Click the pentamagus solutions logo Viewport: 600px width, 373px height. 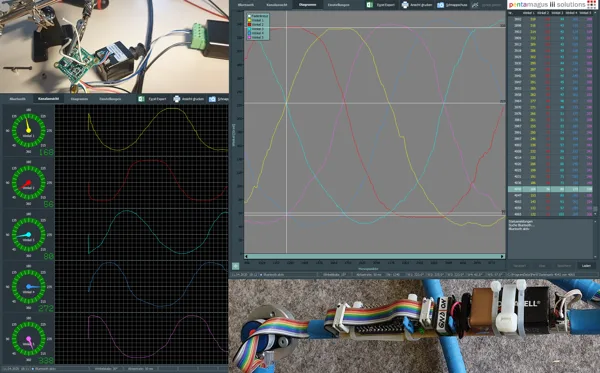pos(552,5)
